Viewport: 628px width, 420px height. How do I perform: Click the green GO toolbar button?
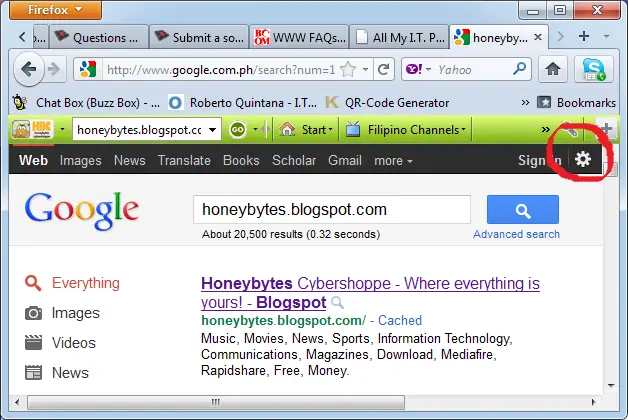tap(238, 129)
